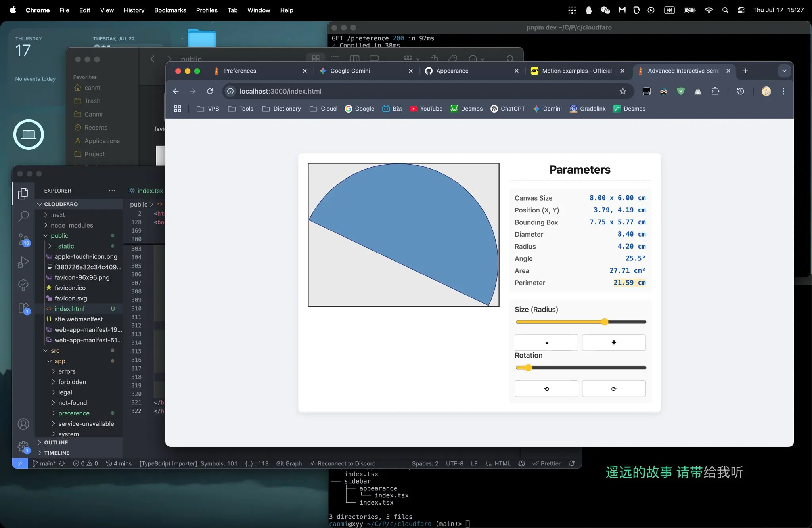This screenshot has height=528, width=812.
Task: Collapse the public folder
Action: click(x=59, y=235)
